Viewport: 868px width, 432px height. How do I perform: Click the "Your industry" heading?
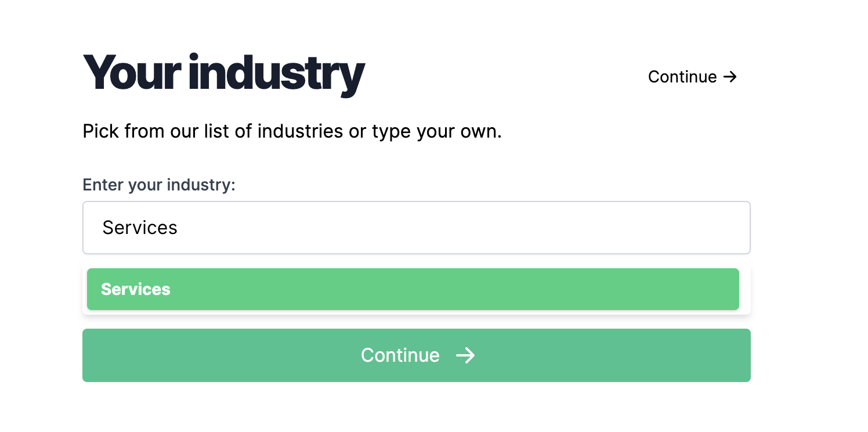coord(224,75)
